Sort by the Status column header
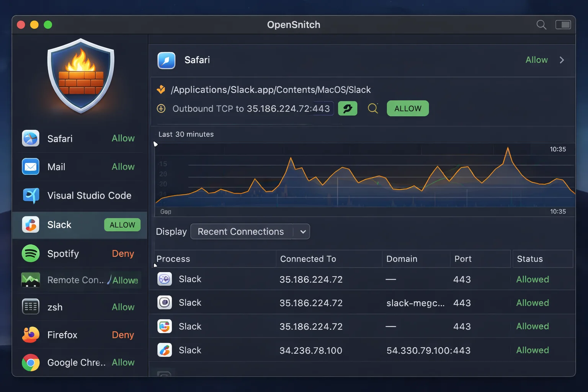This screenshot has width=588, height=392. point(530,259)
